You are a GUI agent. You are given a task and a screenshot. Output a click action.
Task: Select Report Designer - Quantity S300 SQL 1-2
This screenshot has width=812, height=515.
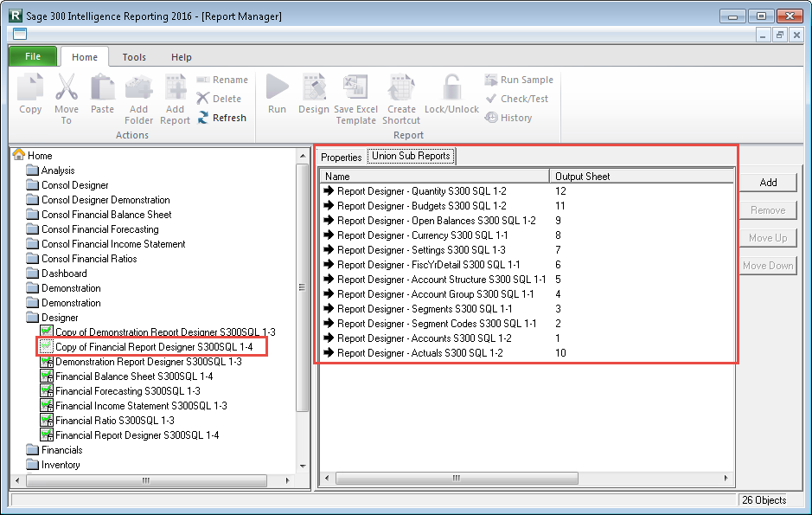click(415, 191)
